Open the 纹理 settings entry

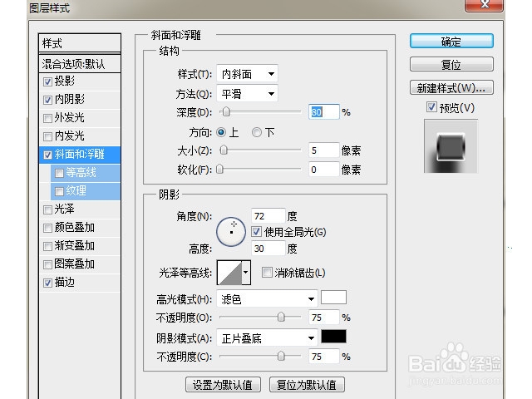76,191
